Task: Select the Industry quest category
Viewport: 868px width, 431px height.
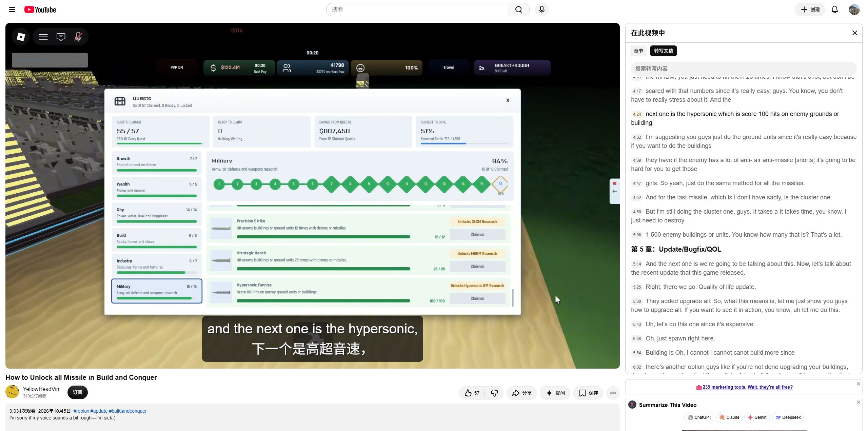Action: click(x=157, y=265)
